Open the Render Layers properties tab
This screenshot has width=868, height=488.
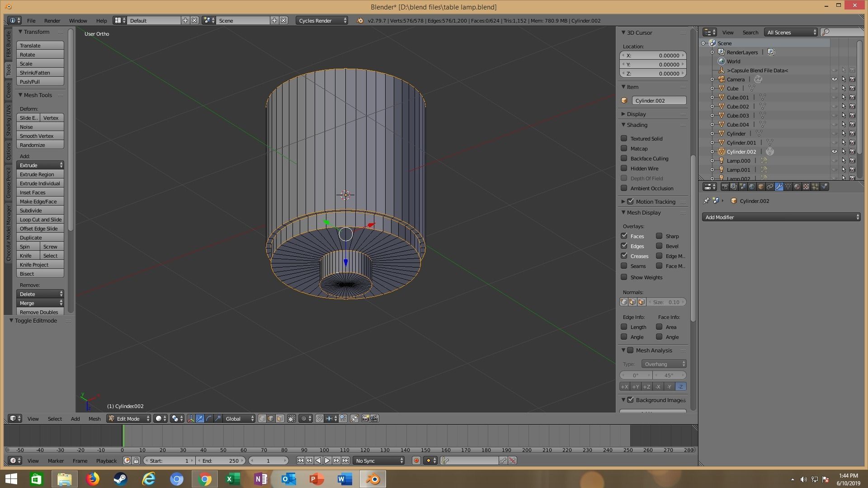tap(734, 187)
